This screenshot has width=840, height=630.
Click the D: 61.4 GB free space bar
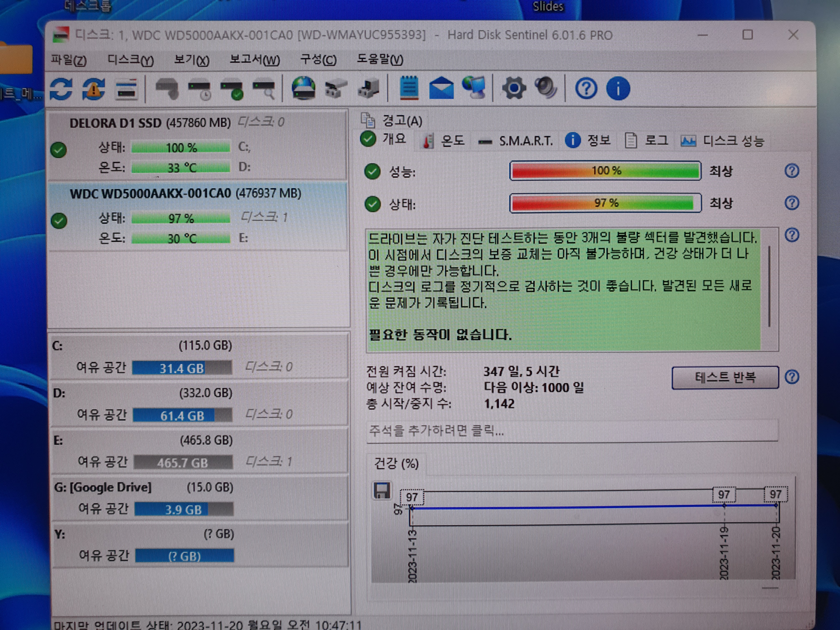[x=183, y=415]
